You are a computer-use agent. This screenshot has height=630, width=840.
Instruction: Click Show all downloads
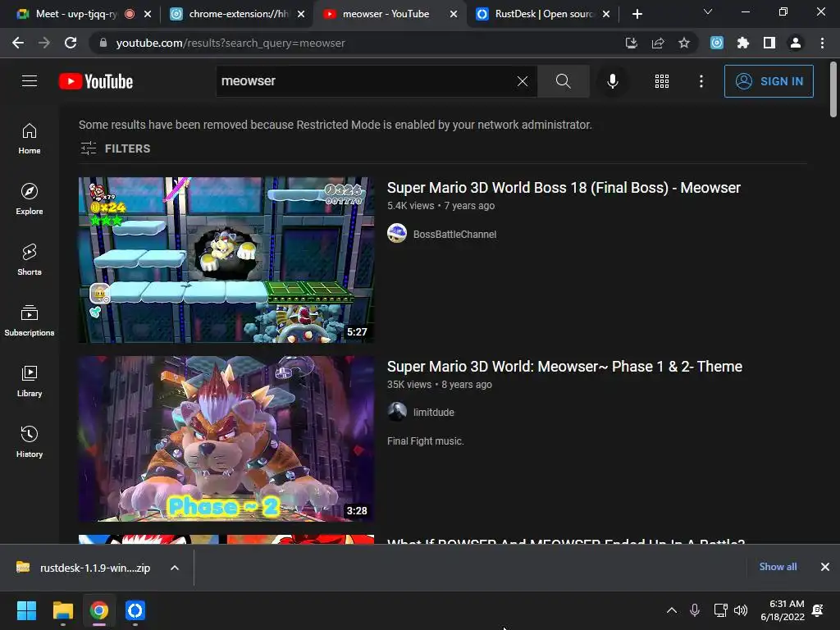pos(778,566)
